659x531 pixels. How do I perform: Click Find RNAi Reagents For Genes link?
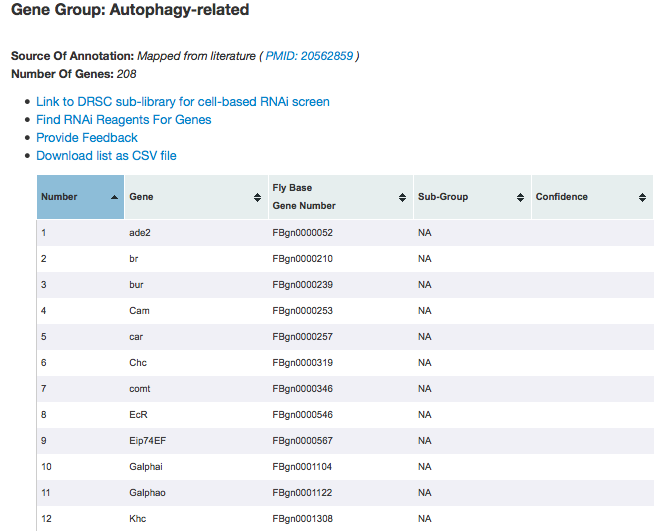pyautogui.click(x=124, y=120)
